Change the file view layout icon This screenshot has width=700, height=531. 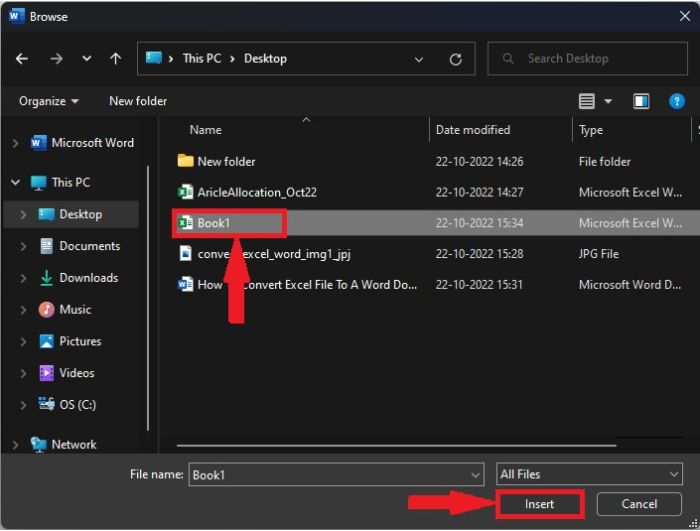587,101
